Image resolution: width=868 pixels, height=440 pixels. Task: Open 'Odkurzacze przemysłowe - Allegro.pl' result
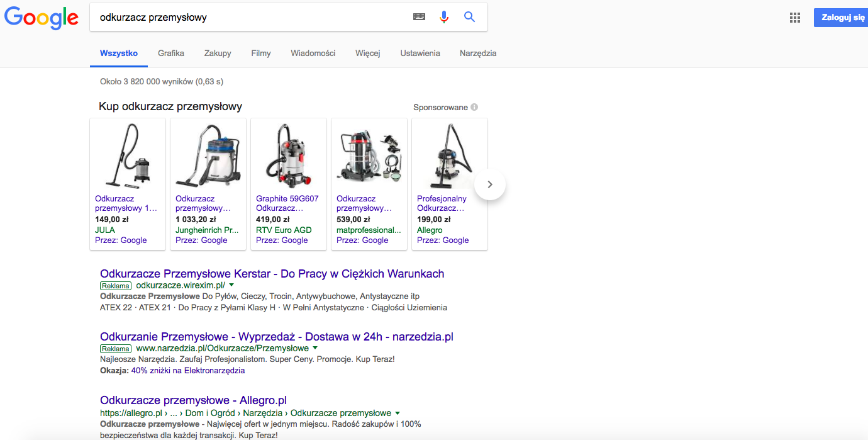coord(194,400)
